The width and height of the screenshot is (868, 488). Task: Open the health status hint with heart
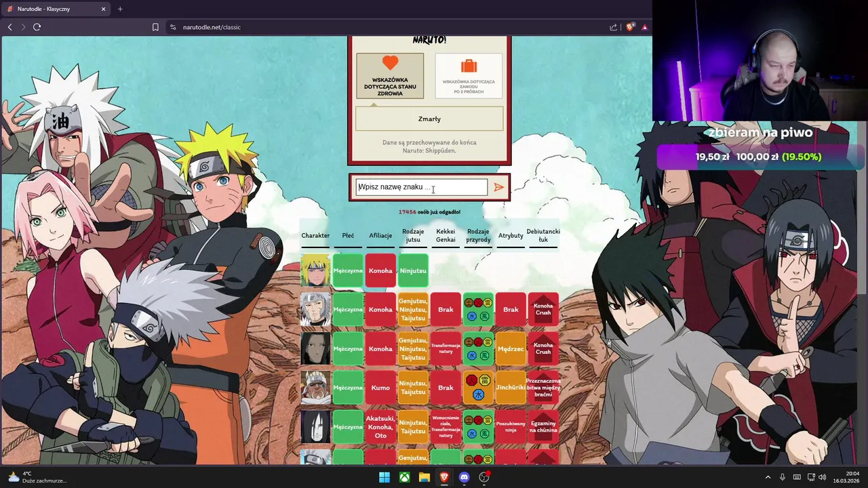point(390,76)
